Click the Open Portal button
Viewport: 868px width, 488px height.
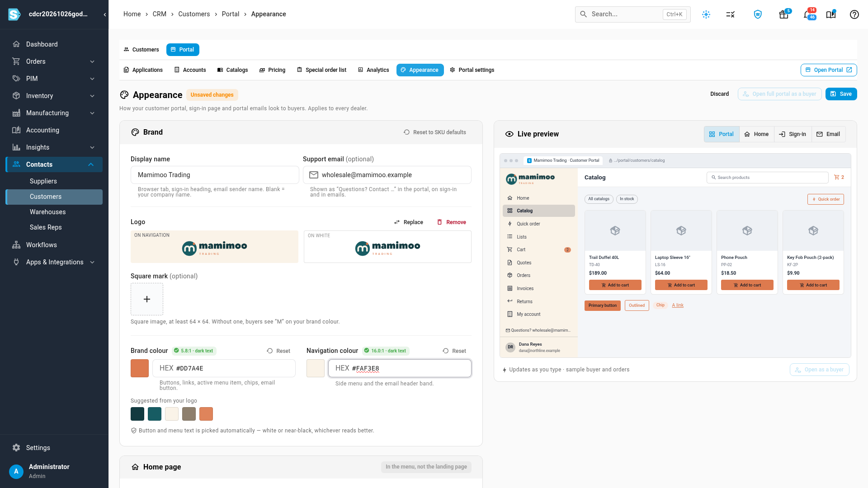pos(828,70)
